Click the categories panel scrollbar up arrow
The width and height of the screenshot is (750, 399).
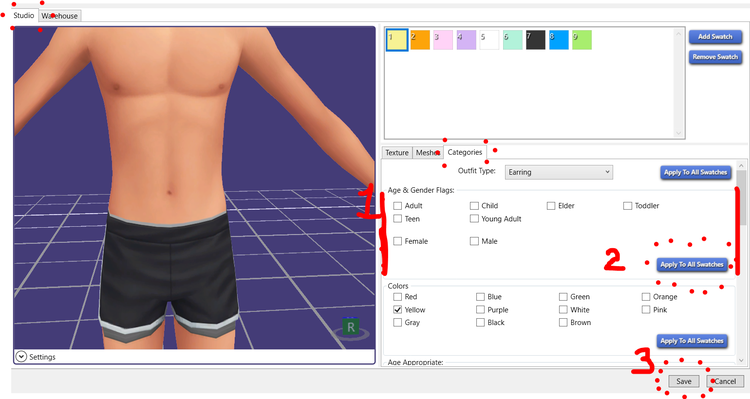(741, 165)
